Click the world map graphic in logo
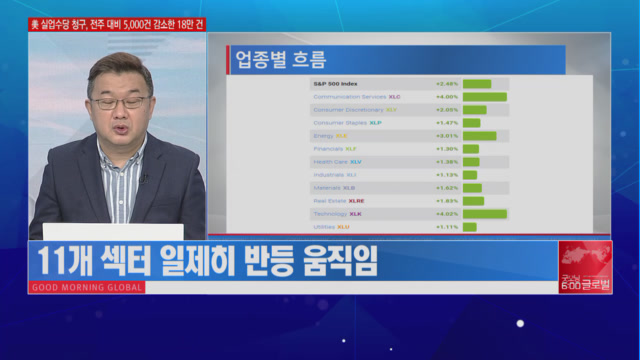This screenshot has width=640, height=360. (x=585, y=256)
